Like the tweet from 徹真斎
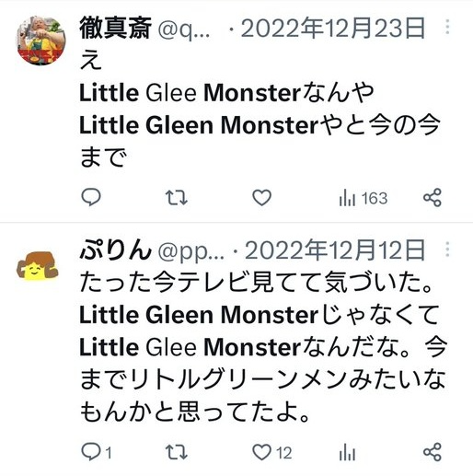The image size is (473, 476). click(261, 197)
